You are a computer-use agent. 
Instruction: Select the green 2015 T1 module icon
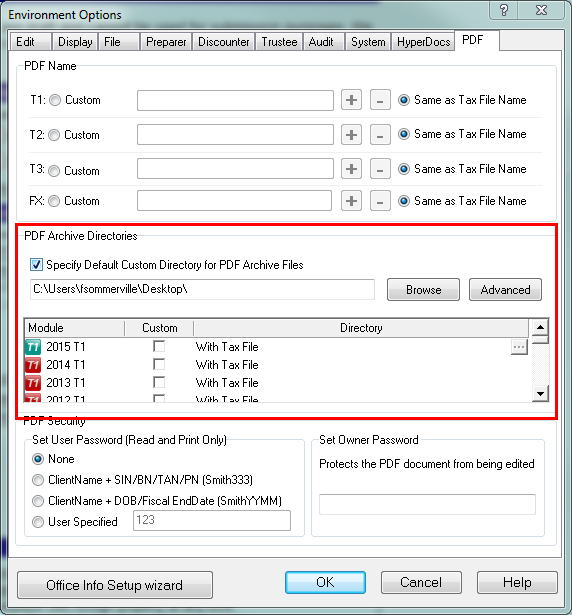click(x=33, y=347)
